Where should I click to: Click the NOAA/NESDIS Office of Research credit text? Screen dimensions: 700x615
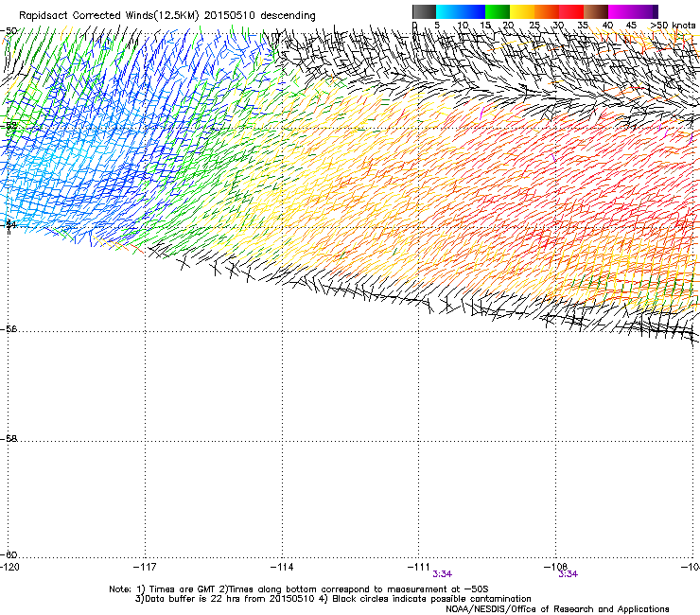557,609
